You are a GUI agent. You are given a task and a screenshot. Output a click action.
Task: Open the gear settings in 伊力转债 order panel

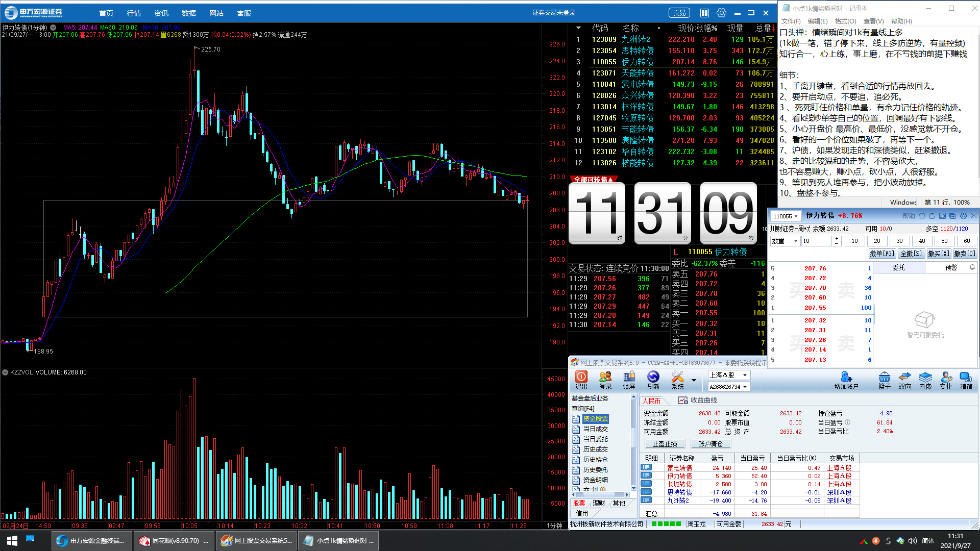[964, 216]
